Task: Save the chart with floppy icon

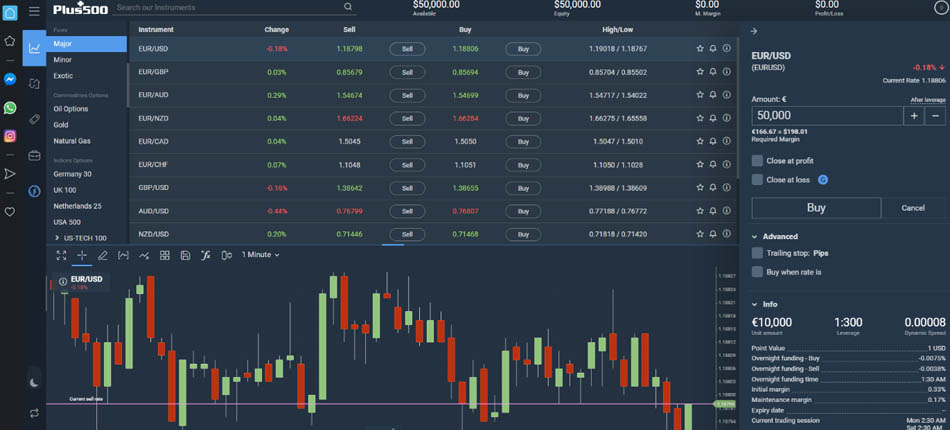Action: tap(185, 256)
